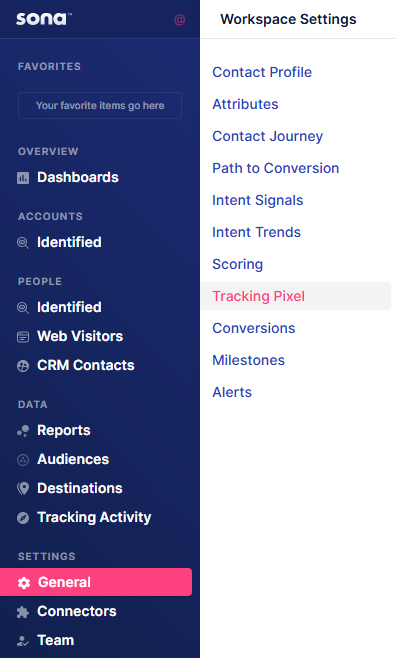Click the Dashboards bar chart icon
The height and width of the screenshot is (658, 396).
23,178
